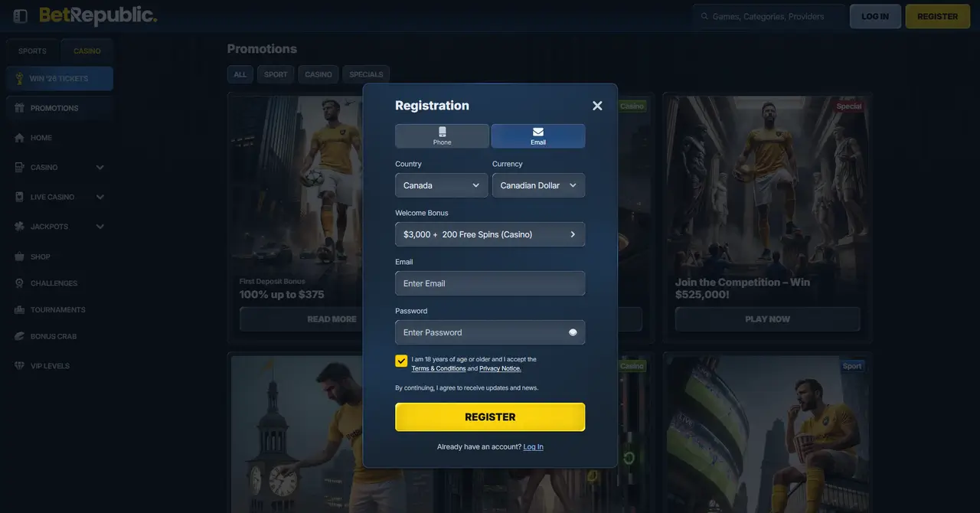Click the Home house icon
The width and height of the screenshot is (980, 513).
click(19, 138)
